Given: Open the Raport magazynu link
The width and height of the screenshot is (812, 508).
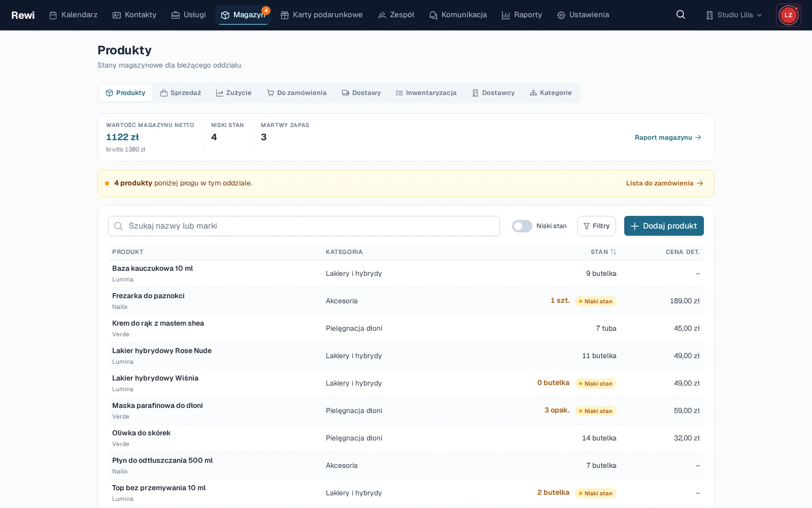Looking at the screenshot, I should 668,137.
